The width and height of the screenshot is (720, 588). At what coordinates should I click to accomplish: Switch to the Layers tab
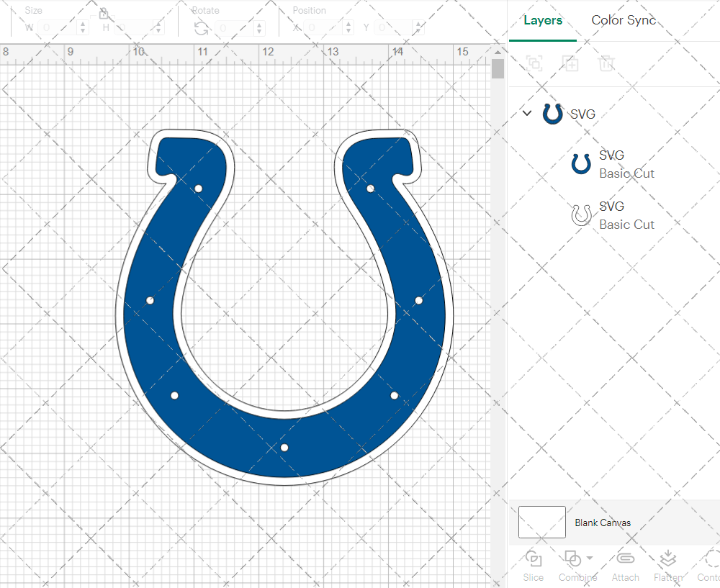pyautogui.click(x=543, y=21)
